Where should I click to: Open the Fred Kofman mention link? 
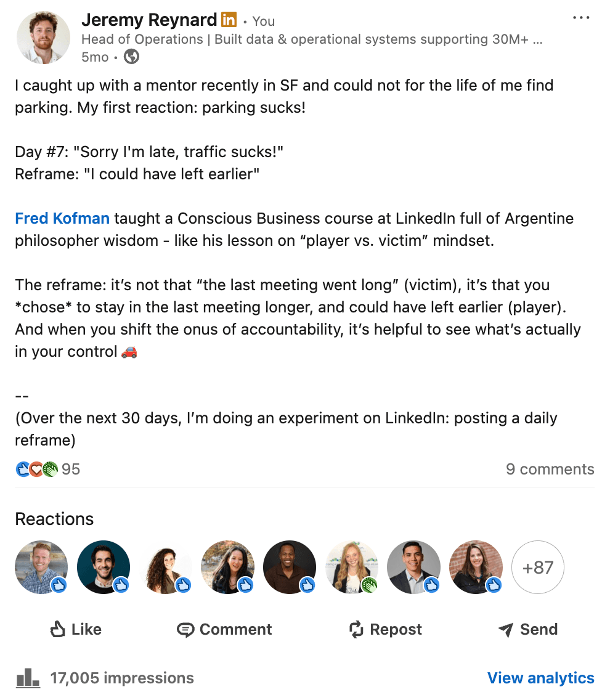coord(62,218)
